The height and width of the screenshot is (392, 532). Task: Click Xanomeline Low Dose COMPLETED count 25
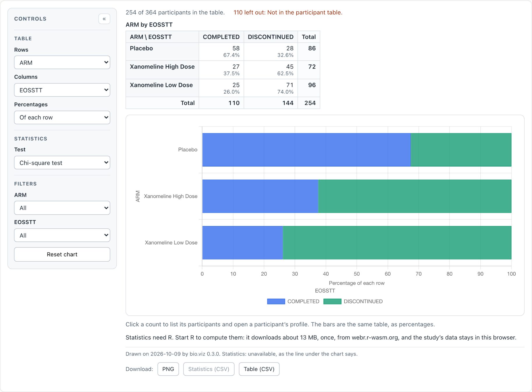[236, 85]
